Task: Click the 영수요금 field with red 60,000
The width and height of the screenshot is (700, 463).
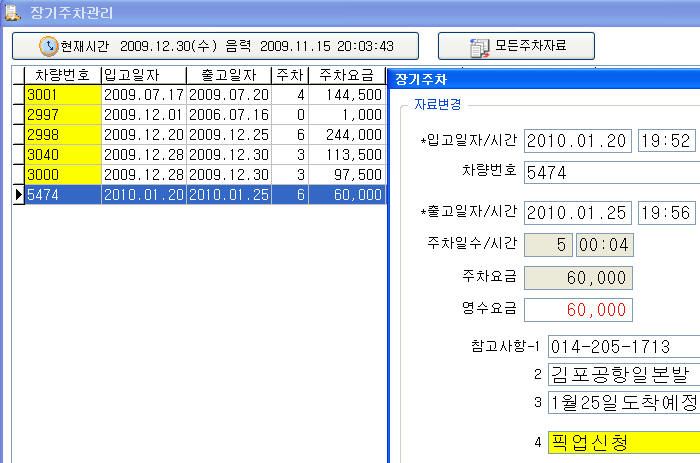Action: pyautogui.click(x=578, y=310)
